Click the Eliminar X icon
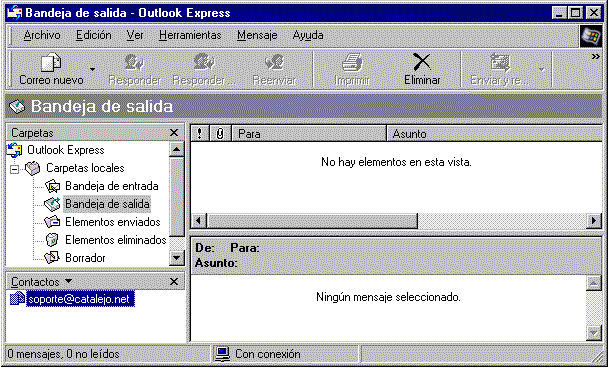 coord(422,62)
